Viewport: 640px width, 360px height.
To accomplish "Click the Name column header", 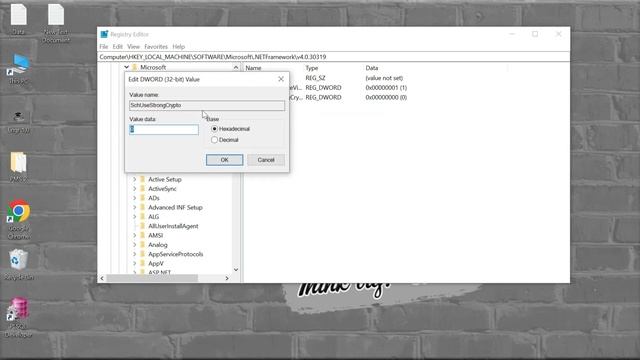I will [x=253, y=68].
